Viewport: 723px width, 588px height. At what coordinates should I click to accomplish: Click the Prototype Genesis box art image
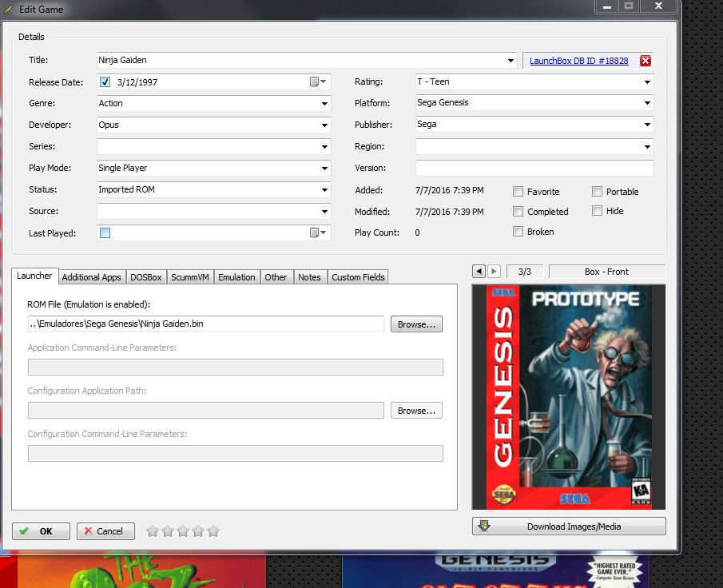[x=569, y=397]
